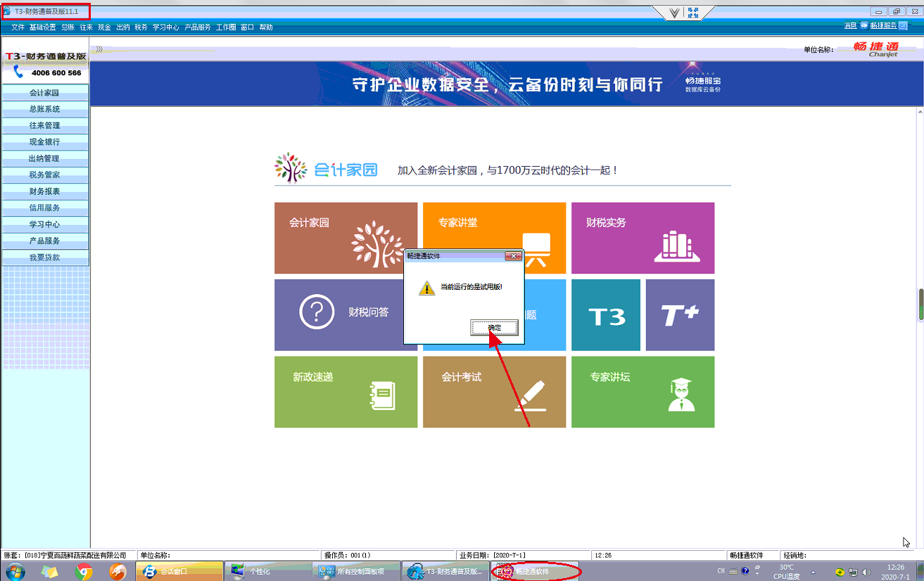The height and width of the screenshot is (581, 924).
Task: Click the volume speaker icon in tray
Action: click(x=866, y=572)
